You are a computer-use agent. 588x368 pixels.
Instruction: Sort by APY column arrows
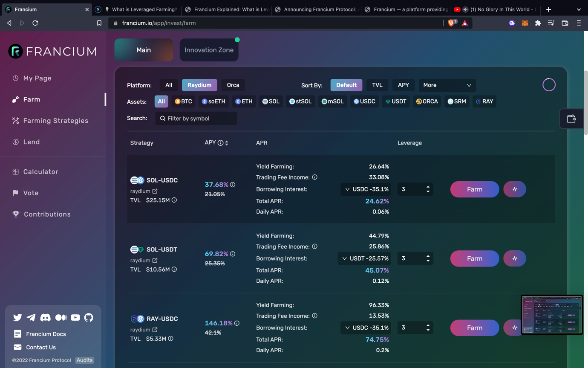click(x=227, y=143)
